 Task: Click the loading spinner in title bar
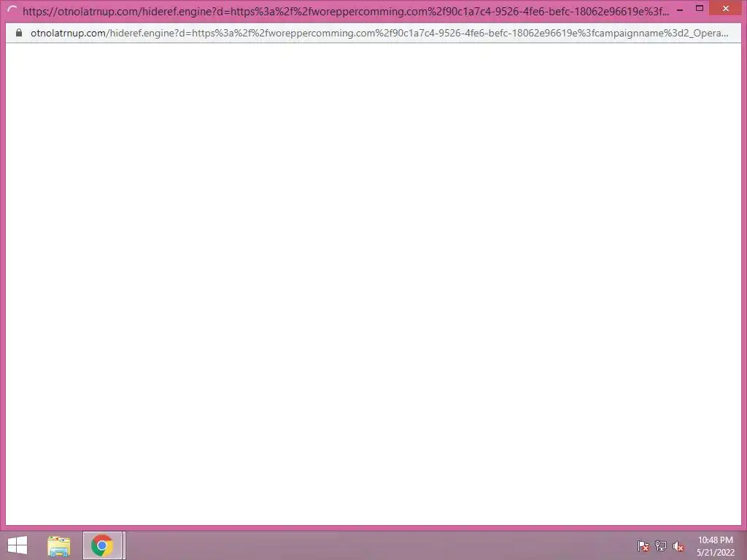[x=12, y=10]
